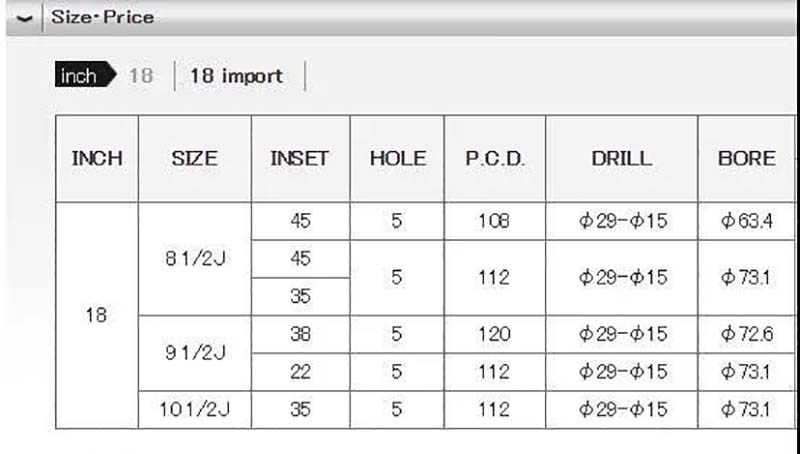Switch to the grey "18" tab
The image size is (800, 454).
(141, 76)
